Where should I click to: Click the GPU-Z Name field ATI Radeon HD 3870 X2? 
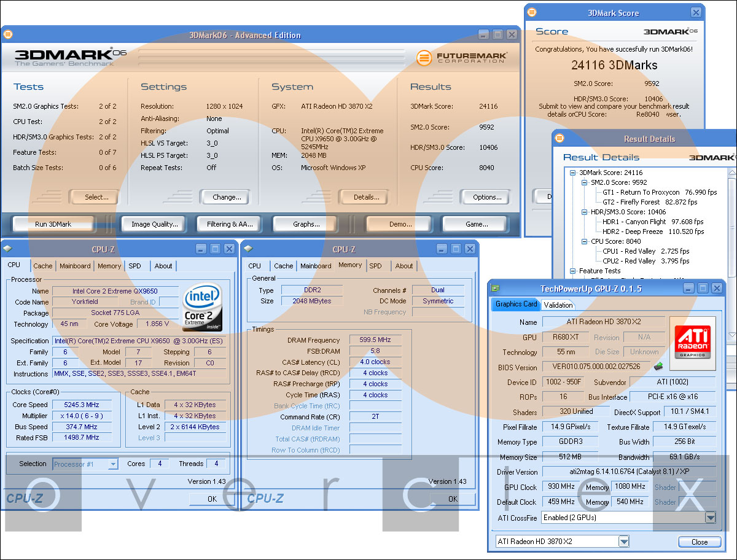tap(603, 322)
